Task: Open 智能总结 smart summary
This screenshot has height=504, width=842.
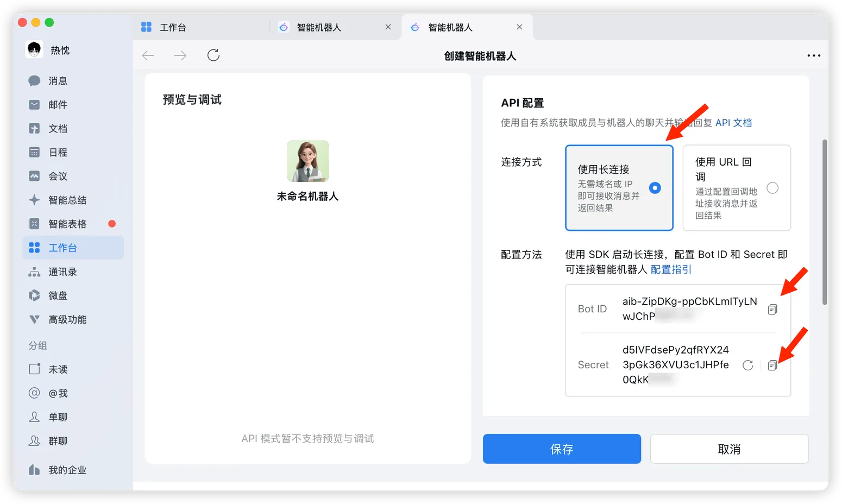Action: pyautogui.click(x=66, y=200)
